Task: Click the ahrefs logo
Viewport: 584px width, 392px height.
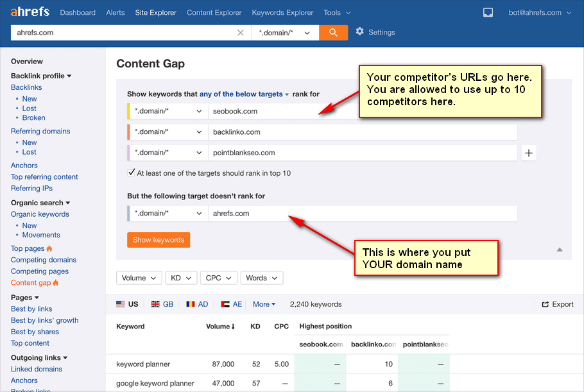Action: click(x=30, y=12)
